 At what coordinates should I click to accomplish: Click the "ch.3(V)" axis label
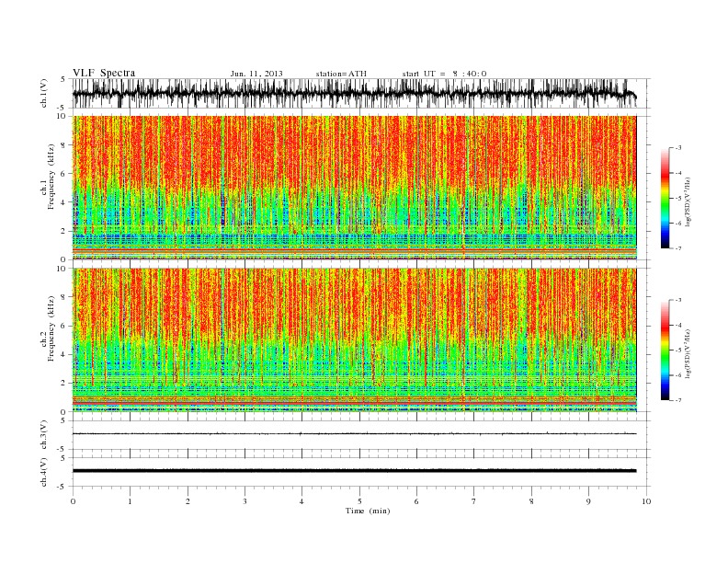tap(44, 435)
